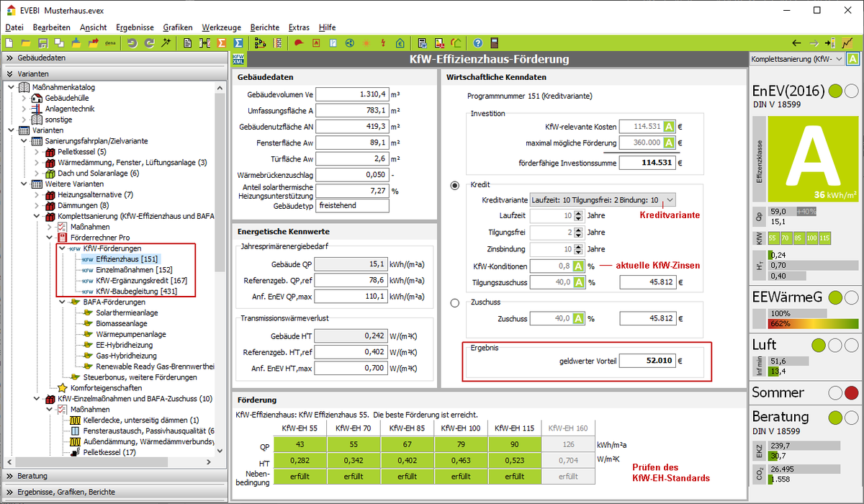Click the house with euro icon
Image resolution: width=864 pixels, height=504 pixels.
click(400, 43)
